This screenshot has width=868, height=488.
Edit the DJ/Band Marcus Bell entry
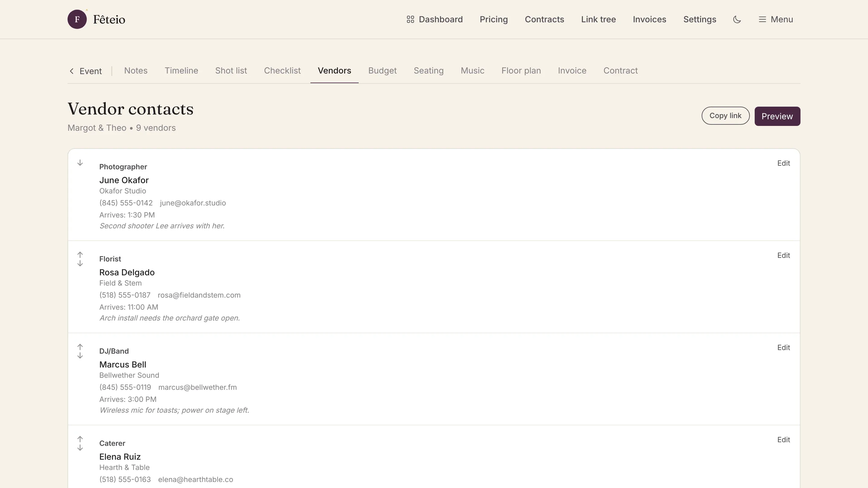[x=783, y=348]
